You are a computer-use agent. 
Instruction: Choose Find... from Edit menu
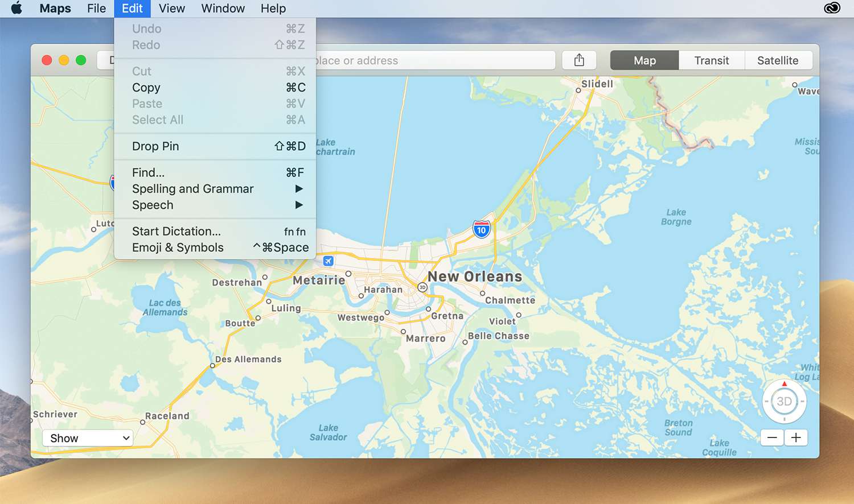pos(215,172)
